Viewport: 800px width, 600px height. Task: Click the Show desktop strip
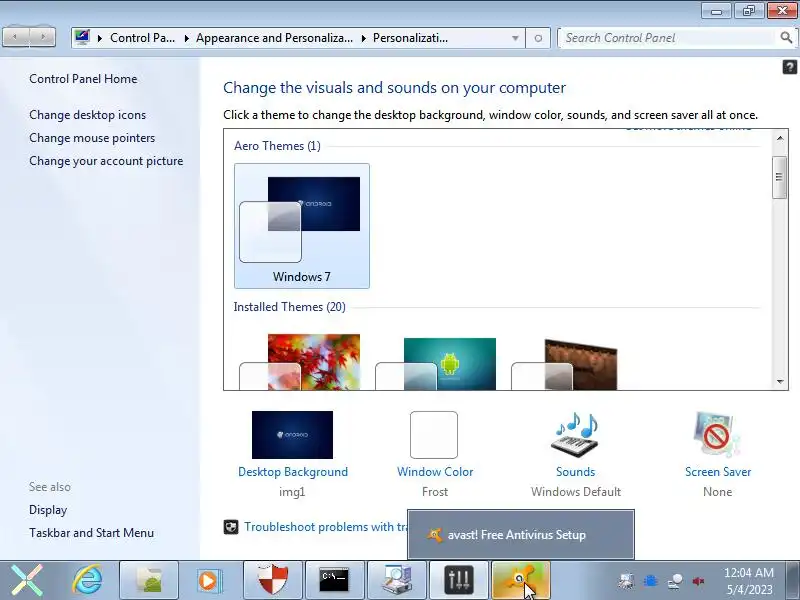coord(793,580)
